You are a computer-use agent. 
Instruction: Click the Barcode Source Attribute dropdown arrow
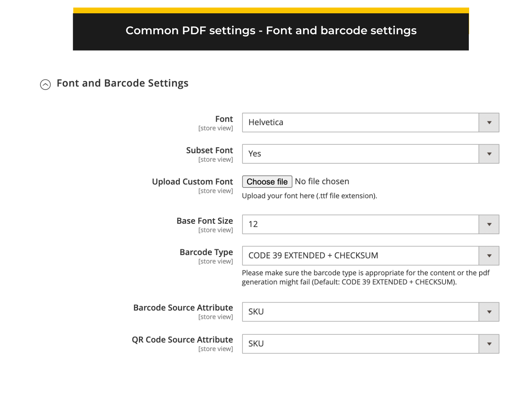coord(489,312)
